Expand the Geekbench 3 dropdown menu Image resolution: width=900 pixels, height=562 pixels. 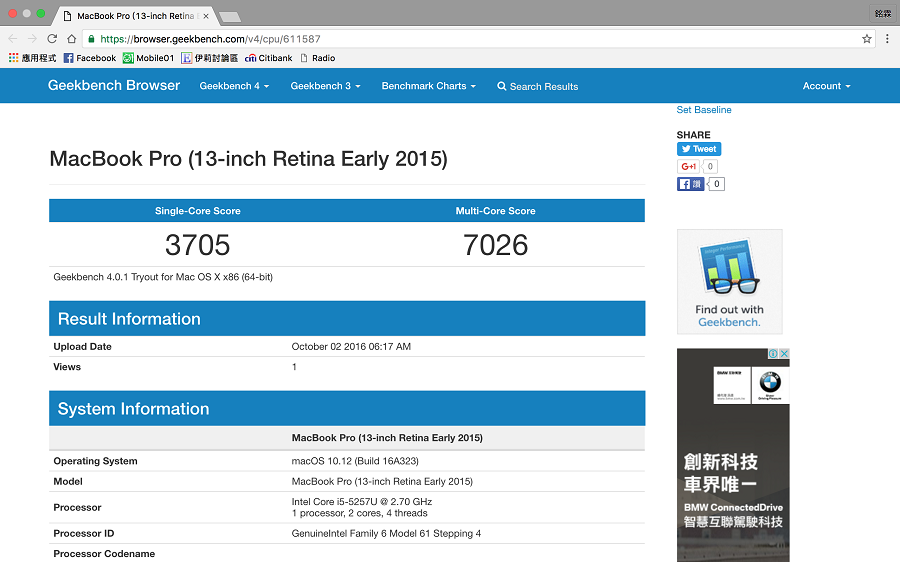click(325, 86)
